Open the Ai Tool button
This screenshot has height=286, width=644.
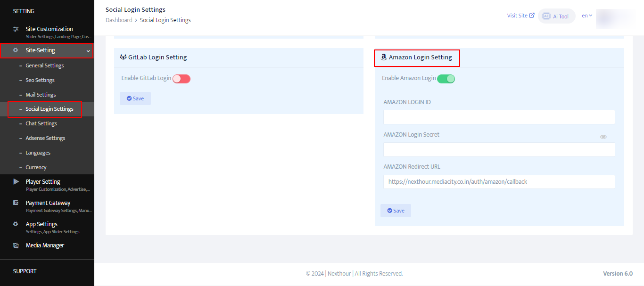pyautogui.click(x=556, y=16)
